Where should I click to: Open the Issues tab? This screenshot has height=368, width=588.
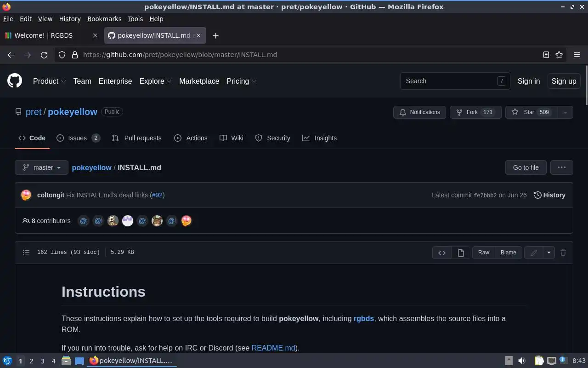78,138
